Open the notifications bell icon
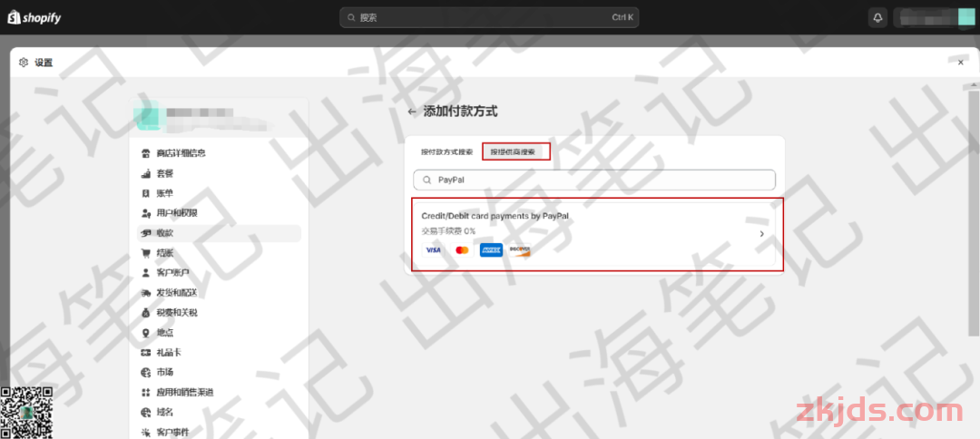 pos(877,17)
